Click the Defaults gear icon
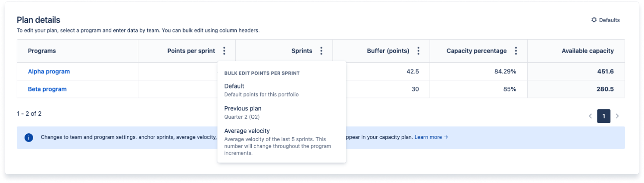Viewport: 644px width, 183px height. [x=594, y=20]
